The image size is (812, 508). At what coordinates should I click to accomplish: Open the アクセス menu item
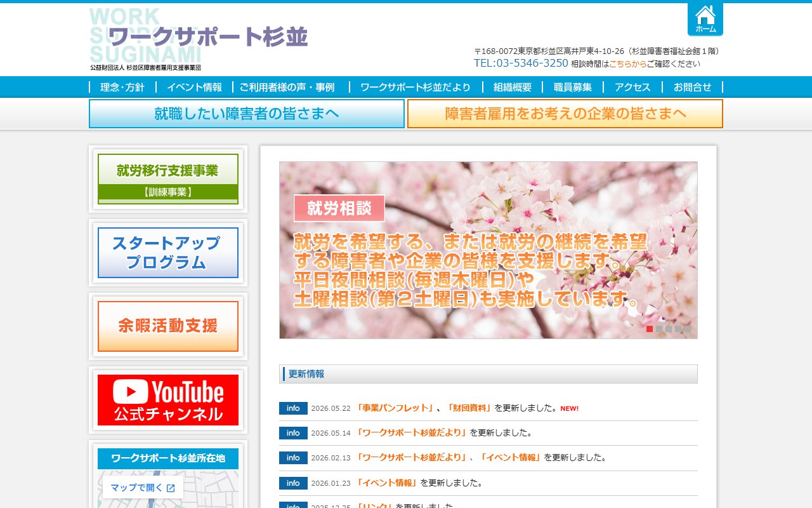click(632, 87)
